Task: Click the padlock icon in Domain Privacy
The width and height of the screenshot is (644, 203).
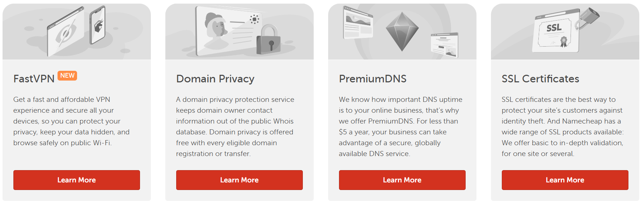Action: [268, 40]
